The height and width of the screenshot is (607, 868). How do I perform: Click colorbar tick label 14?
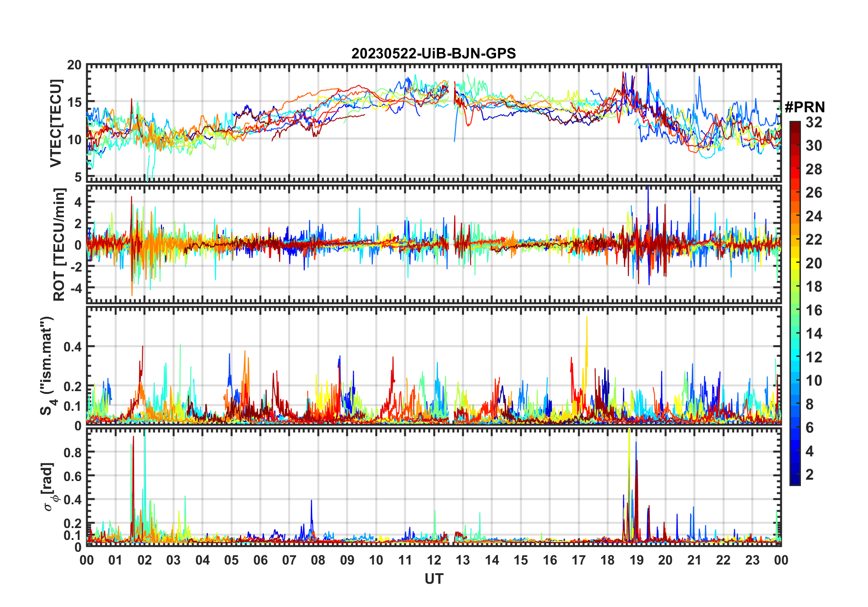[x=814, y=334]
